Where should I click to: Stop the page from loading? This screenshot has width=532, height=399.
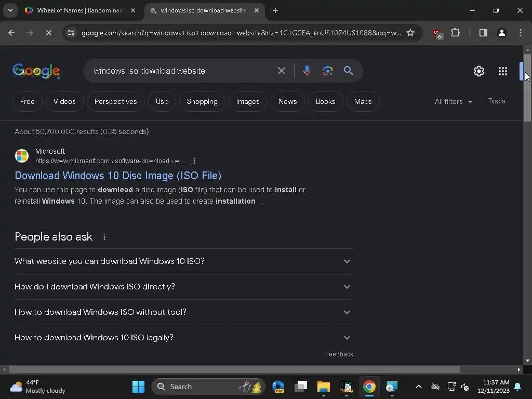pos(48,33)
